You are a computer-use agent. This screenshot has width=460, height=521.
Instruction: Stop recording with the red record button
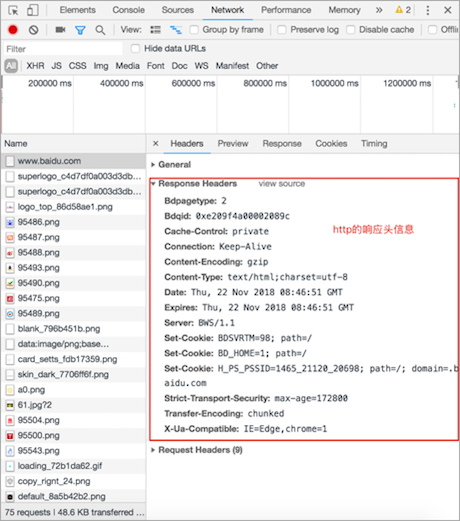pos(13,30)
